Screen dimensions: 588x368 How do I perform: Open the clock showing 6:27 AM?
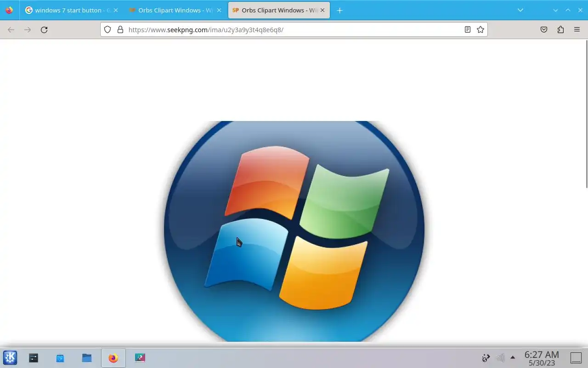542,358
